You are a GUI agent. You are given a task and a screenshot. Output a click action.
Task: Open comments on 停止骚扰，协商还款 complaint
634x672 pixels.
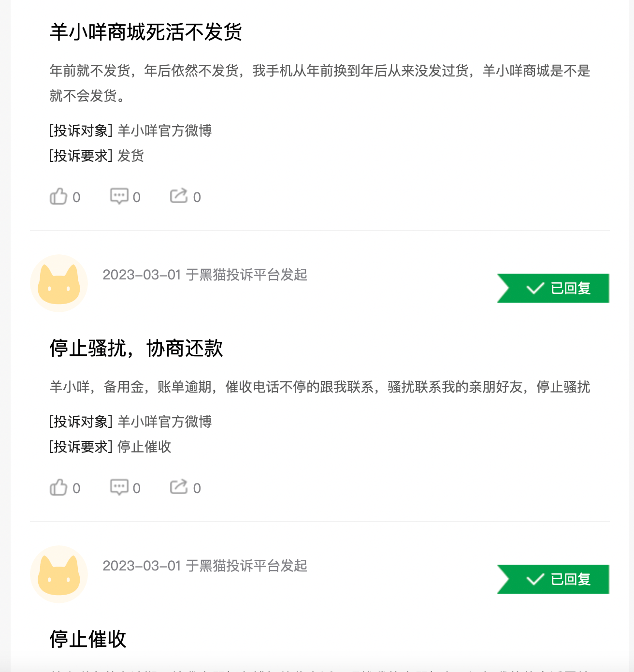125,488
